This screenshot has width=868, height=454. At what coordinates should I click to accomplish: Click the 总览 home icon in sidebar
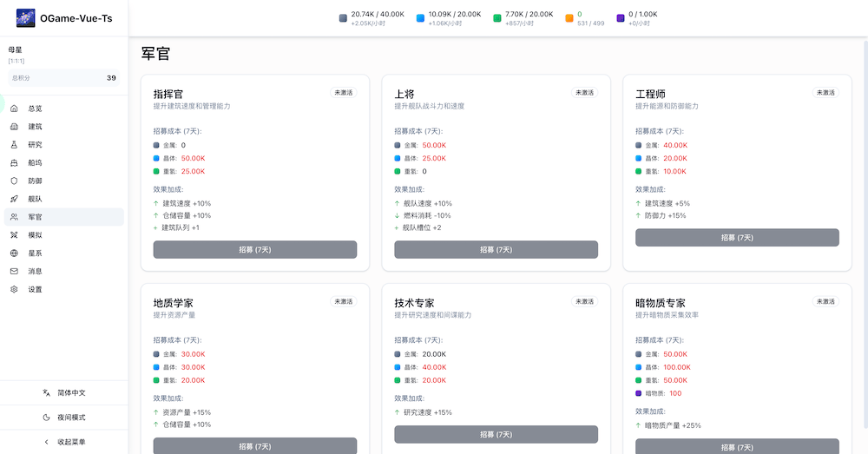[14, 109]
